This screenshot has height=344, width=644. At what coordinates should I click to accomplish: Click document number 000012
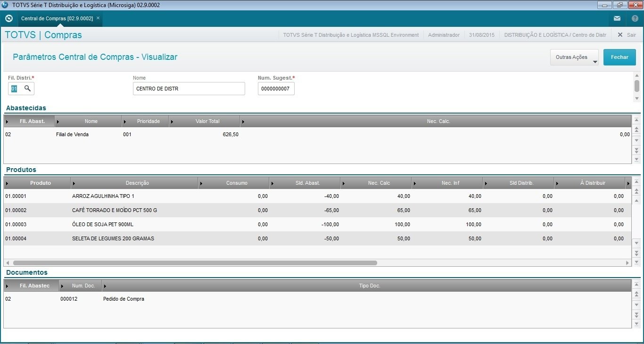coord(69,299)
